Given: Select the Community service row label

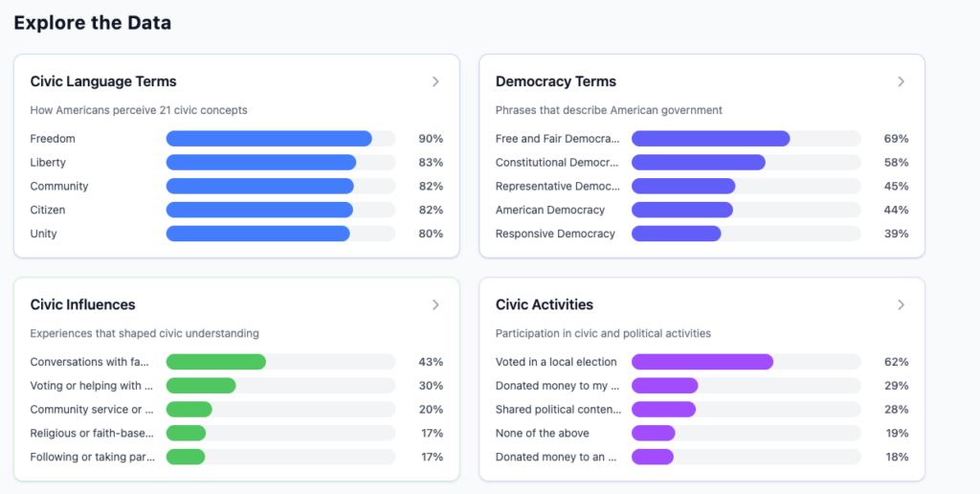Looking at the screenshot, I should 92,410.
